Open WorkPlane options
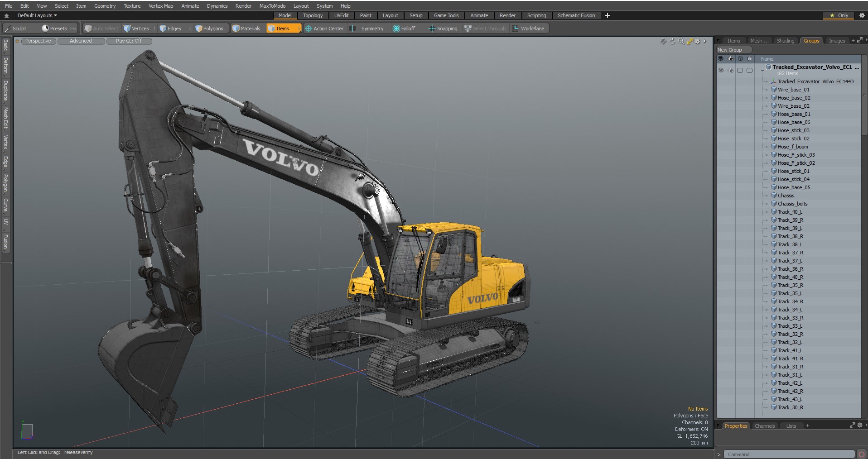The height and width of the screenshot is (459, 868). [x=529, y=29]
